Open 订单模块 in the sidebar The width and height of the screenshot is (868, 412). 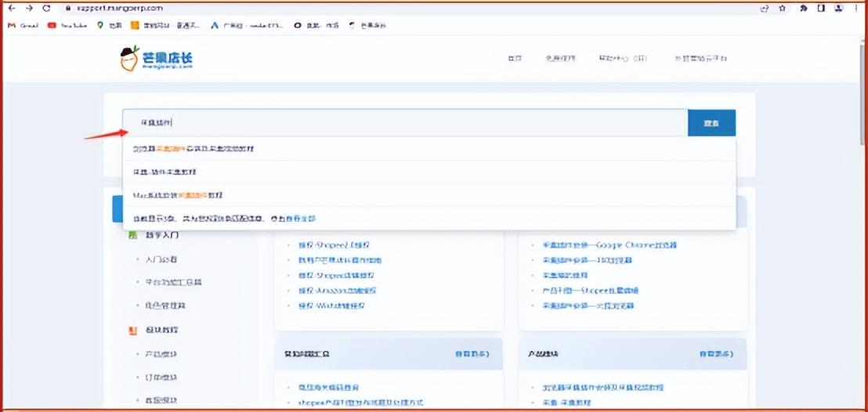pyautogui.click(x=161, y=377)
